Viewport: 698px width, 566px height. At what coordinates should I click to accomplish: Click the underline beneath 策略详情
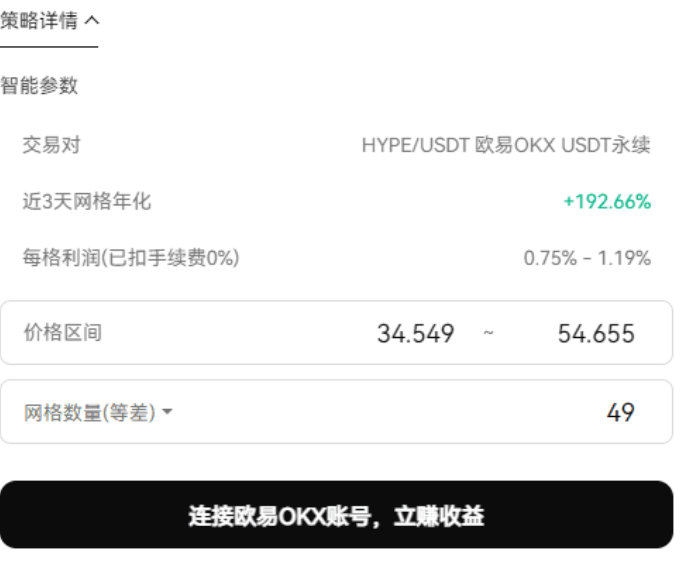[49, 46]
